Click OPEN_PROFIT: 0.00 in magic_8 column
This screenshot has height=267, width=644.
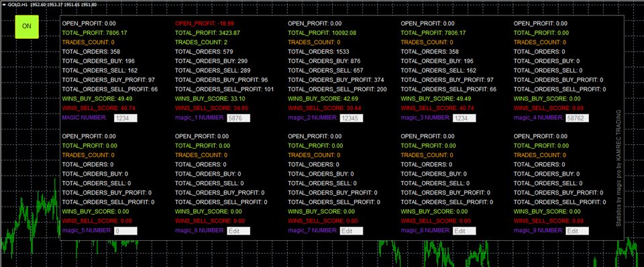click(x=427, y=136)
